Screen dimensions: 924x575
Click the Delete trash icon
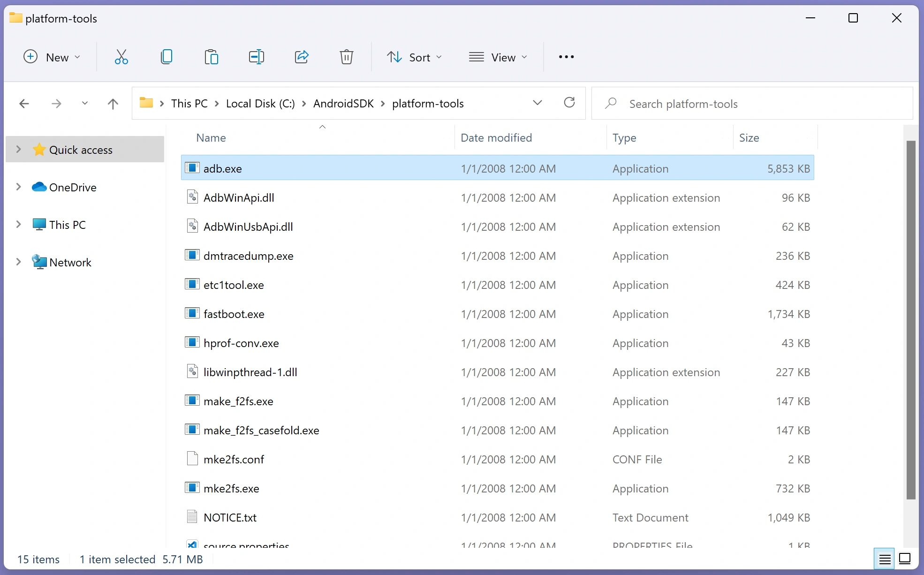coord(347,57)
